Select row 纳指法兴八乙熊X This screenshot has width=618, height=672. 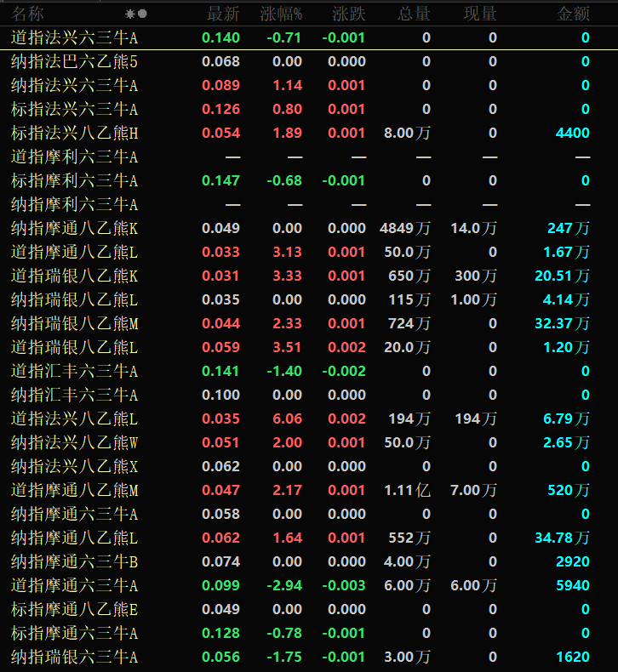[309, 466]
